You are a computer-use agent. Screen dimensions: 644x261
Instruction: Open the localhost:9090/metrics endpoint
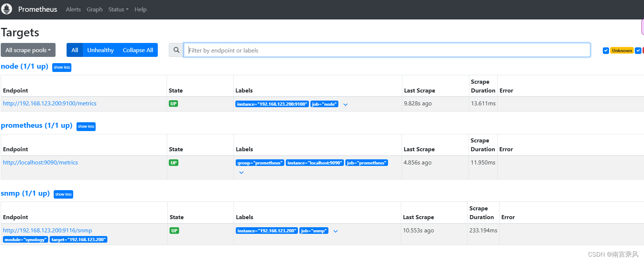(x=40, y=163)
